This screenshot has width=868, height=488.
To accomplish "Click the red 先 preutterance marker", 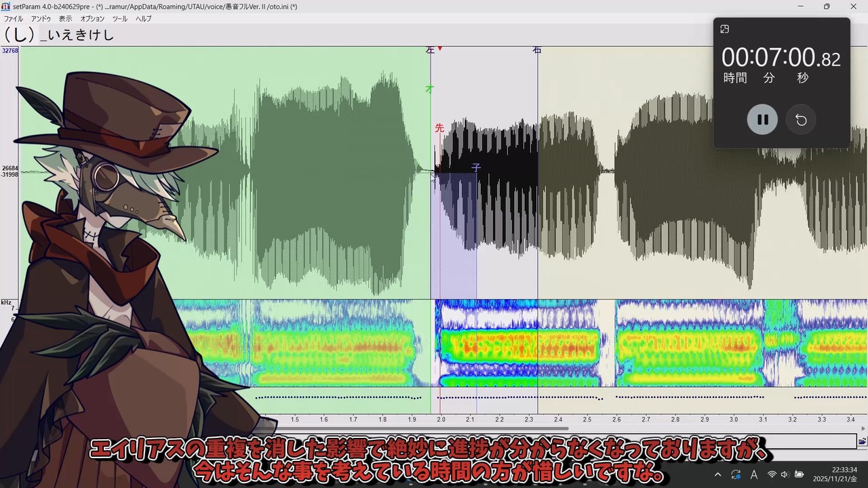I will click(439, 127).
